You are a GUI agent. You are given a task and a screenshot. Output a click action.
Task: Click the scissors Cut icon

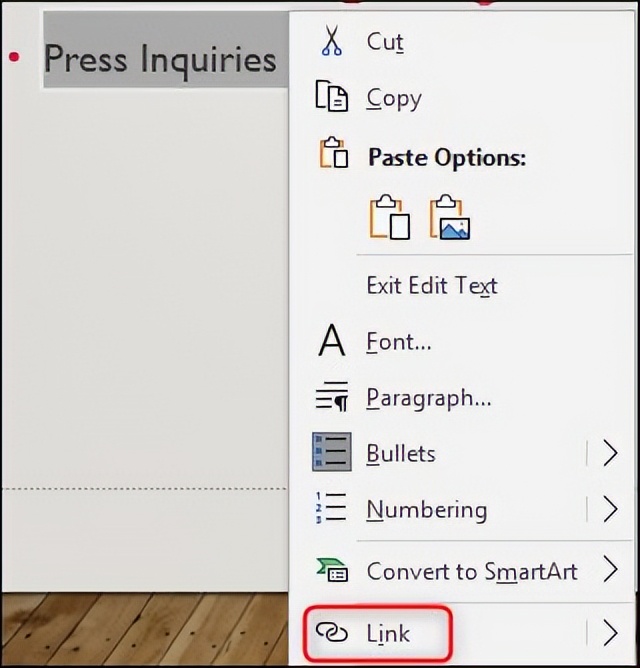[x=331, y=41]
